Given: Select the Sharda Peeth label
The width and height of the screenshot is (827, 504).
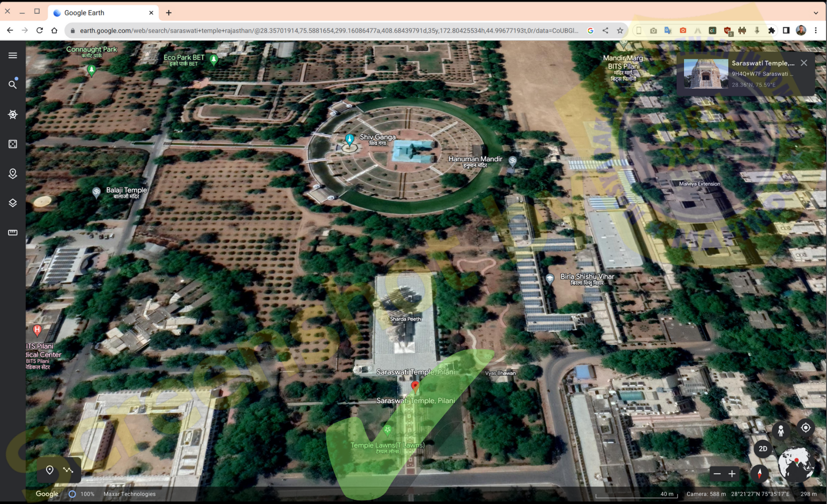Looking at the screenshot, I should tap(405, 319).
